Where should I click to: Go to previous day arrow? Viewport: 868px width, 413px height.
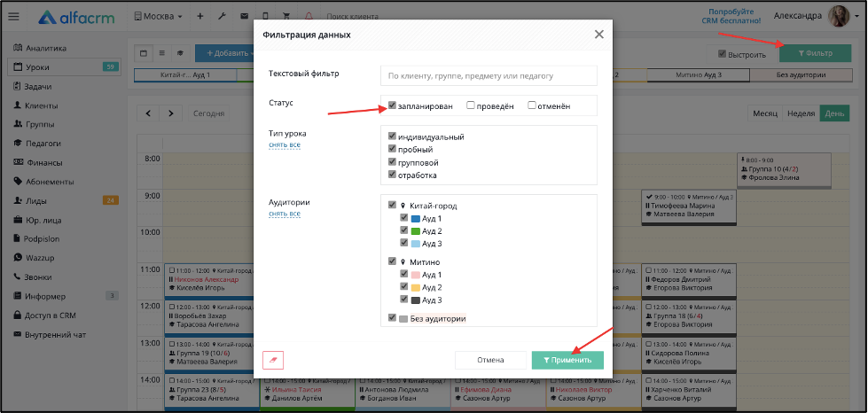coord(148,113)
